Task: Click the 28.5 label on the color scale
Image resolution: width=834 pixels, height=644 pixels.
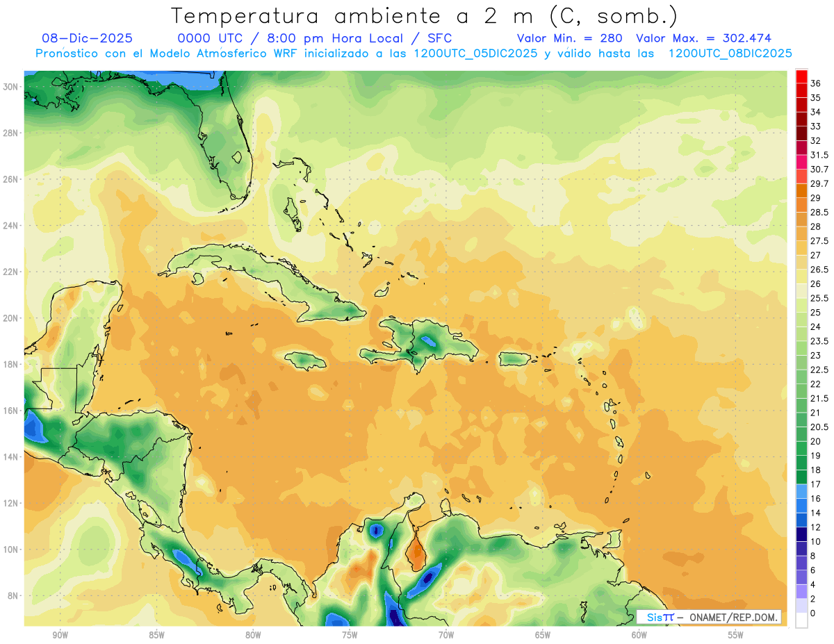Action: point(819,212)
